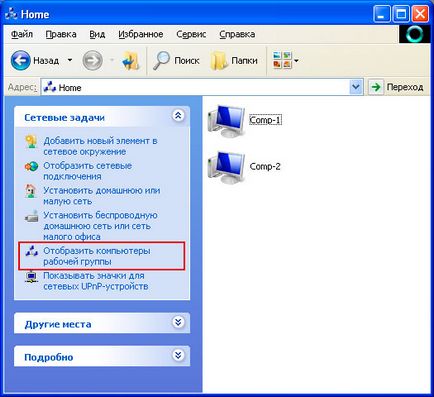Select the Comp-1 computer icon

(x=226, y=120)
